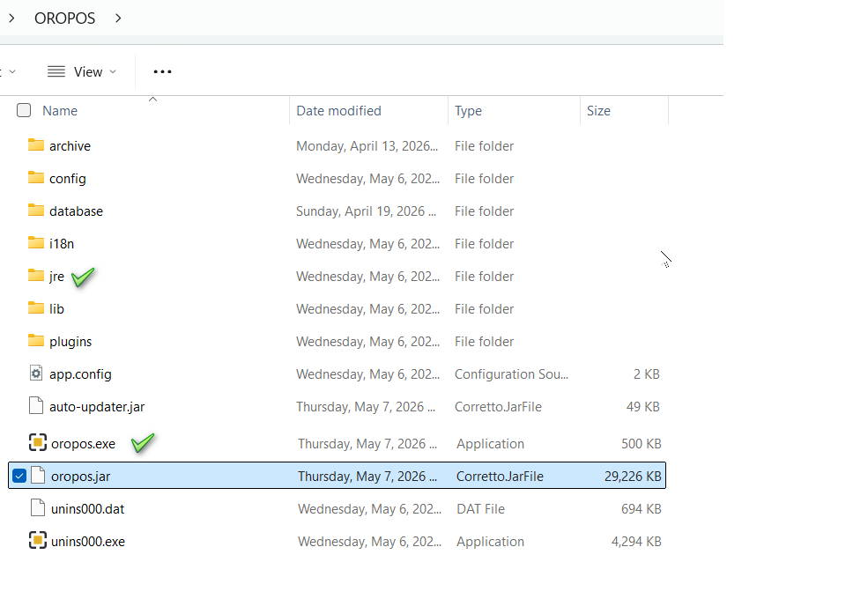
Task: Click the archive folder icon
Action: (36, 145)
